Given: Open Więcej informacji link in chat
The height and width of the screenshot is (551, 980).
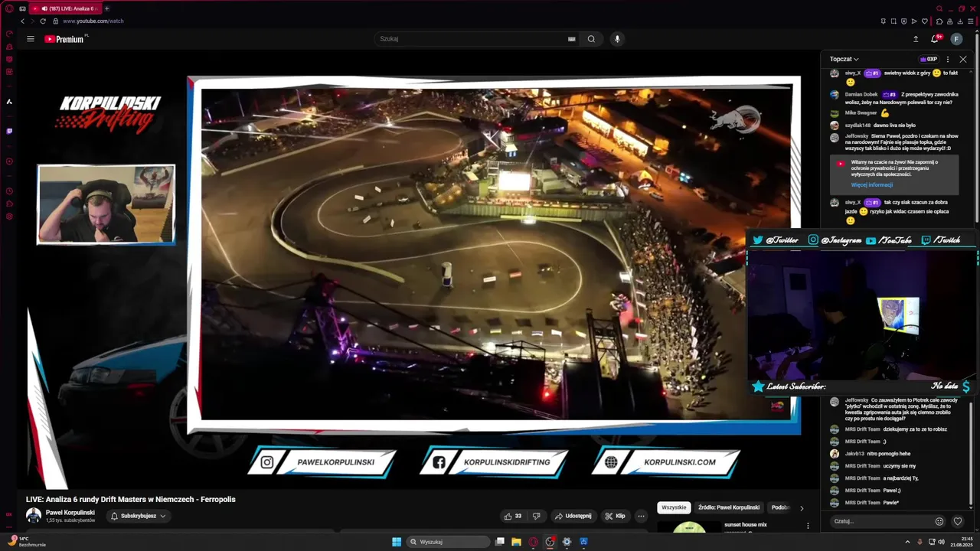Looking at the screenshot, I should click(871, 185).
